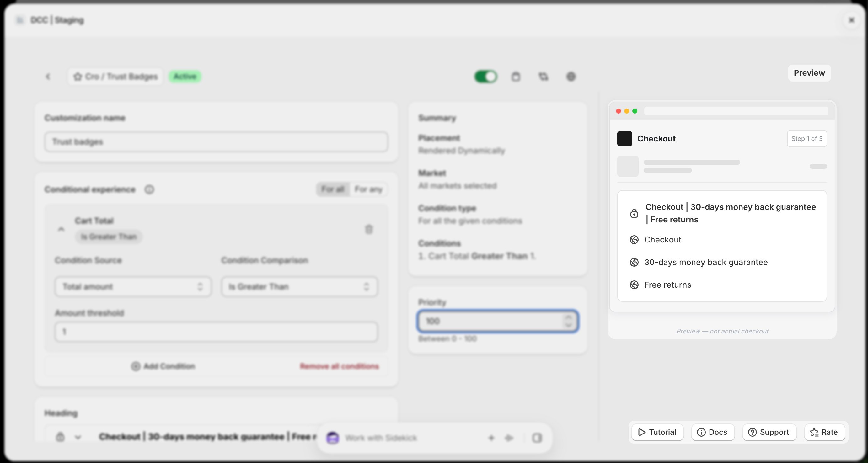Click the Step 1 of 3 badge
The width and height of the screenshot is (868, 463).
[807, 138]
